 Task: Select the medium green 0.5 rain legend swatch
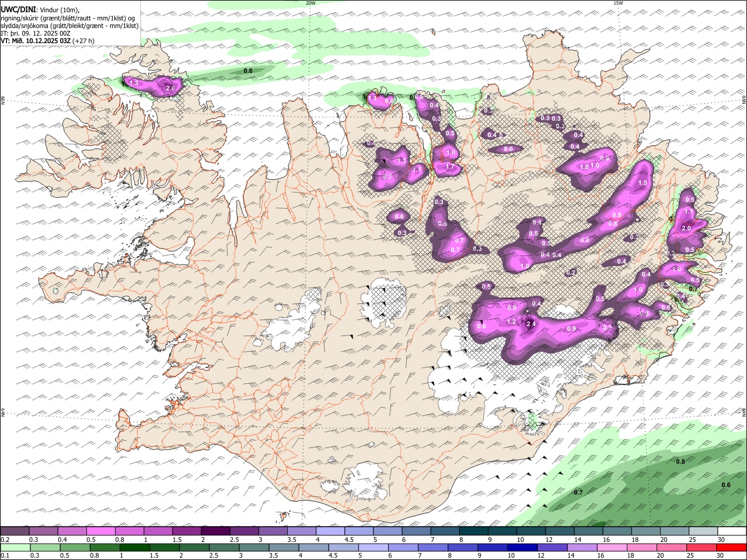coord(75,548)
